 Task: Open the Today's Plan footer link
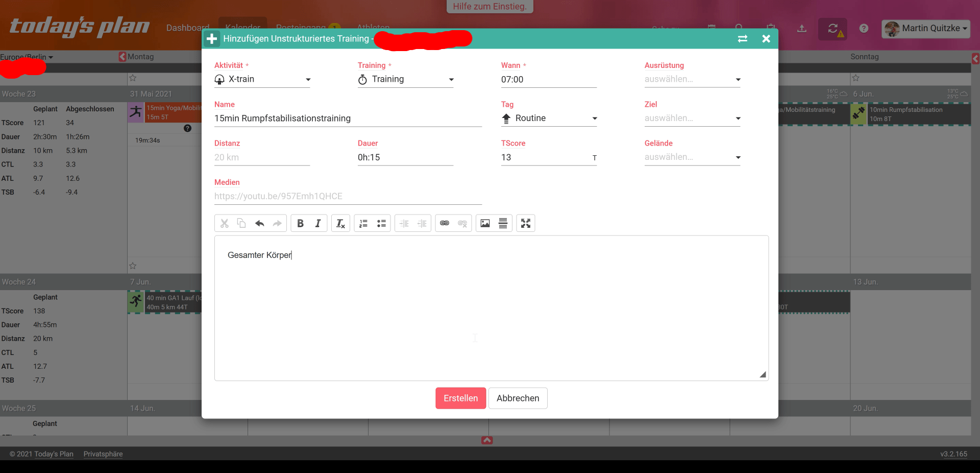tap(54, 454)
